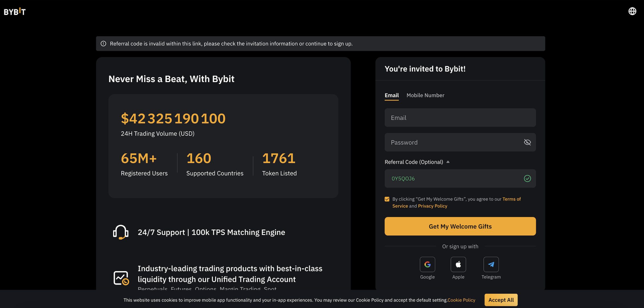Click the trading chart icon
The width and height of the screenshot is (644, 308).
click(x=121, y=278)
